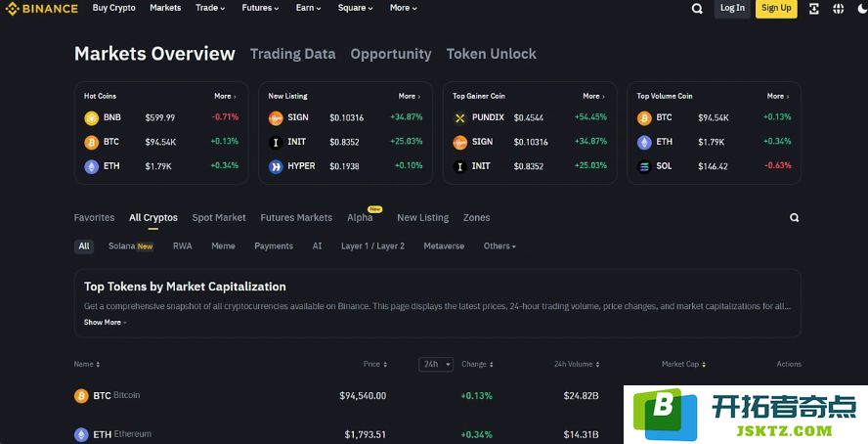
Task: Expand the Futures menu dropdown
Action: coord(260,8)
